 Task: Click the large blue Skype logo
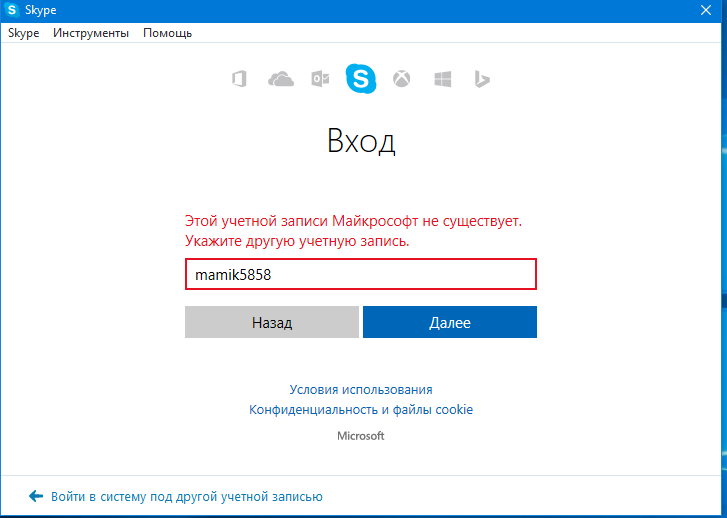point(361,78)
